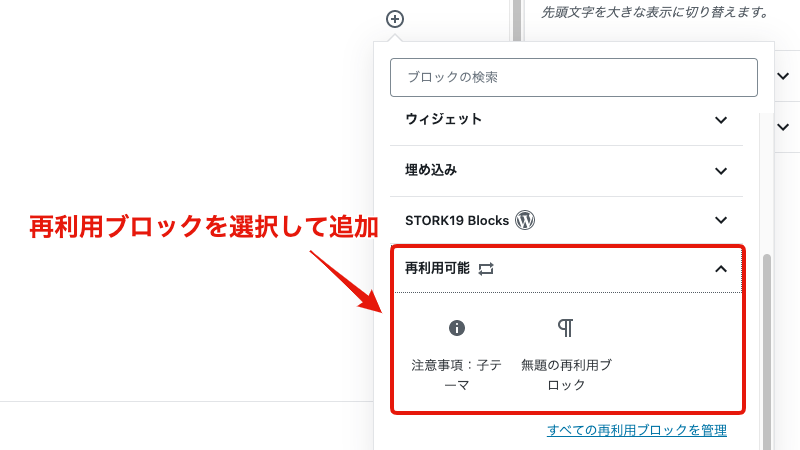Expand the upper sidebar panel chevron
The width and height of the screenshot is (800, 450).
(783, 76)
